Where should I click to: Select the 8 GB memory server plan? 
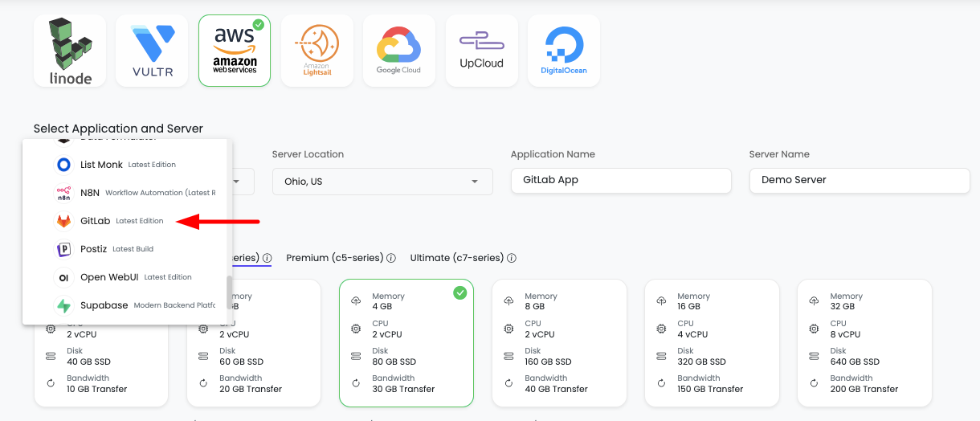tap(559, 343)
